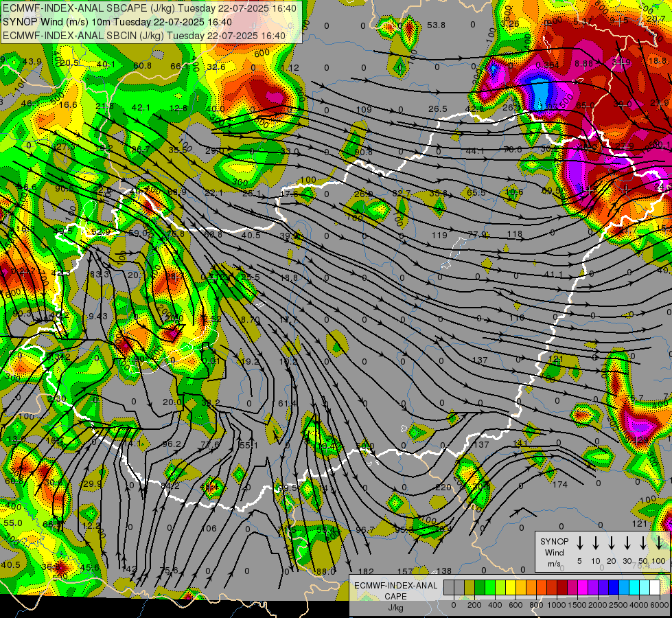Click the 41.1 value on the map
Screen dimensions: 672x618
tap(553, 274)
